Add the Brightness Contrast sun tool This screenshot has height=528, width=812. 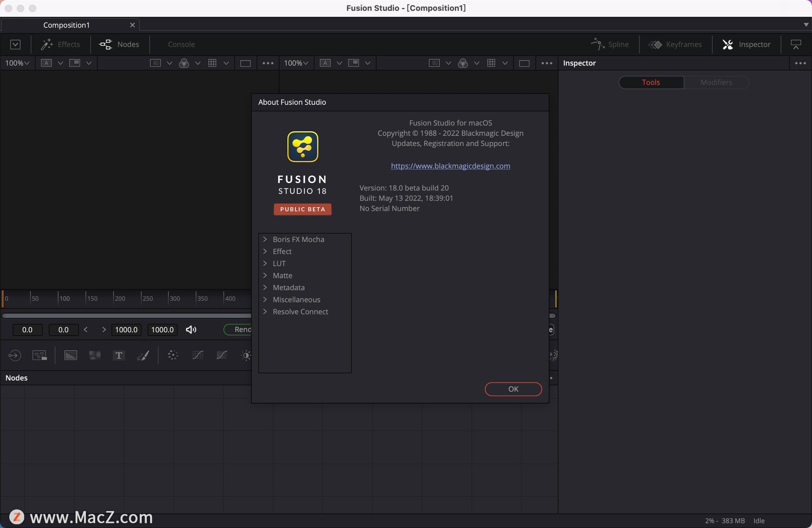245,355
